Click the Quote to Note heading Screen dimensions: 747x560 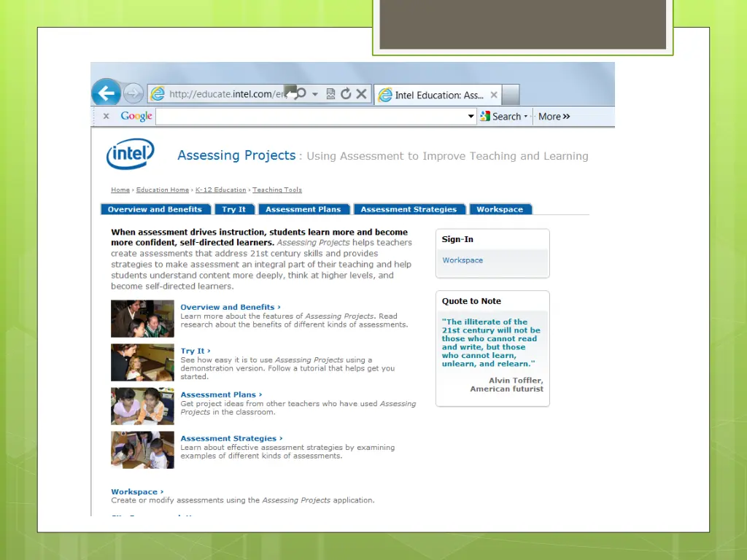pos(471,301)
